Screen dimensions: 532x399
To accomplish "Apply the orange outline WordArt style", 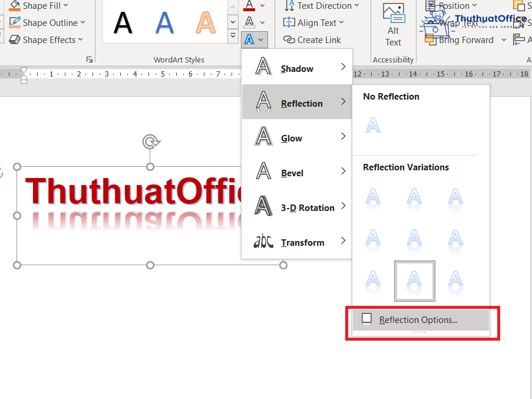I will 206,23.
